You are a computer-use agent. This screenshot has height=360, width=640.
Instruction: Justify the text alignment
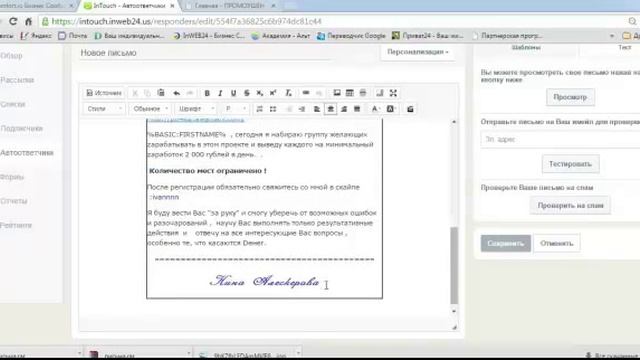coord(357,109)
